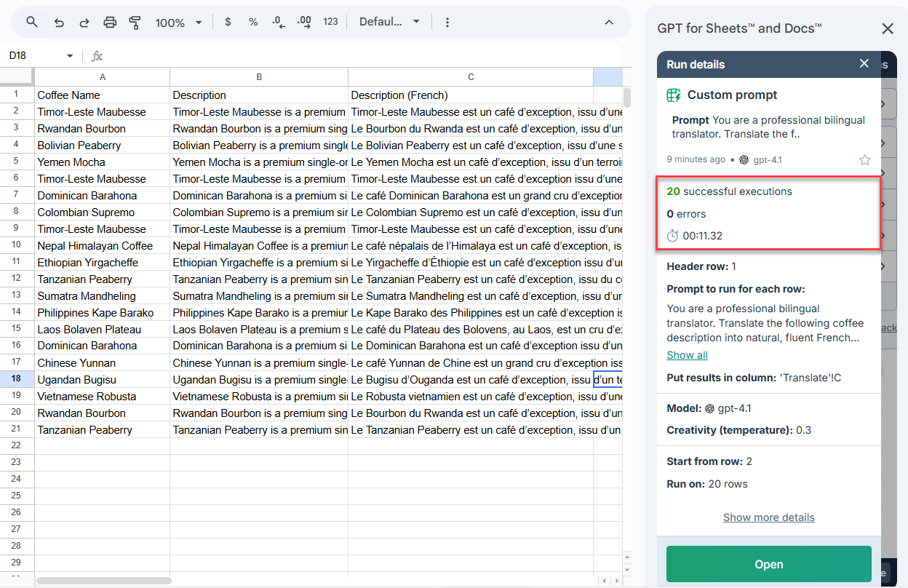The image size is (908, 588).
Task: Click the Show all link
Action: 687,354
